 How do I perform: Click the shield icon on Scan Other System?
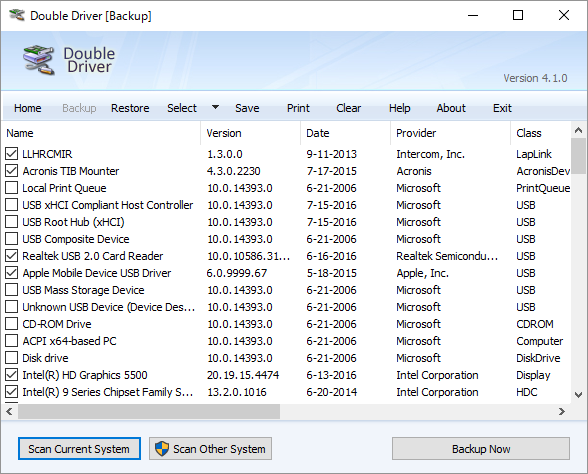(x=162, y=448)
